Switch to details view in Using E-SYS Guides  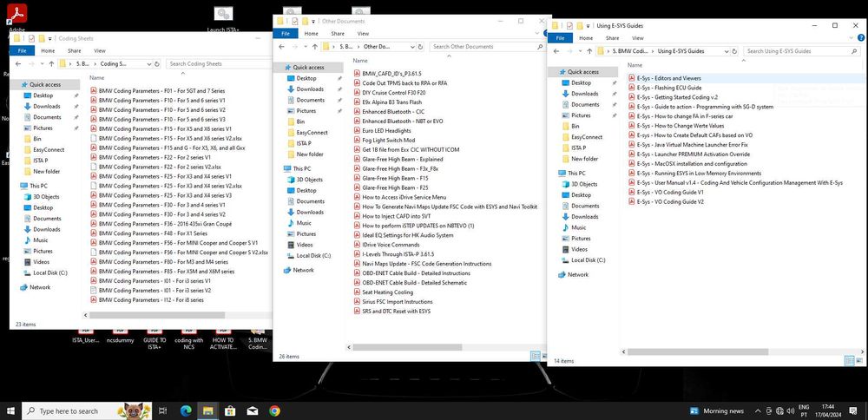849,360
